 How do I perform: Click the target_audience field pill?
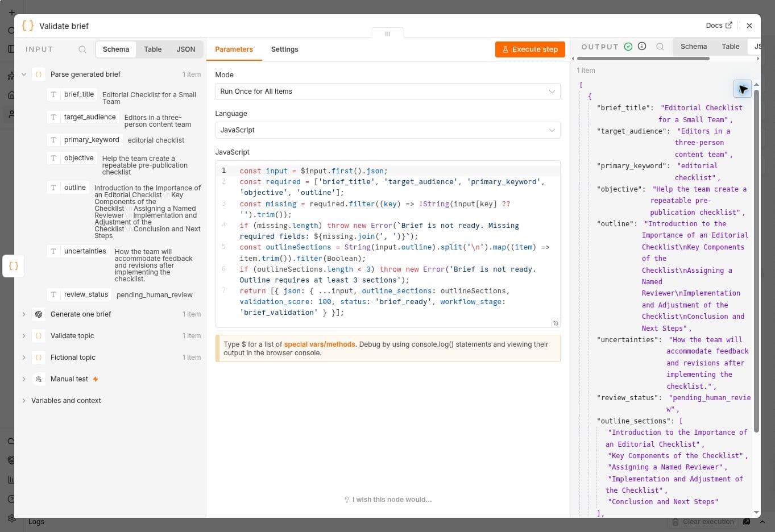point(83,117)
